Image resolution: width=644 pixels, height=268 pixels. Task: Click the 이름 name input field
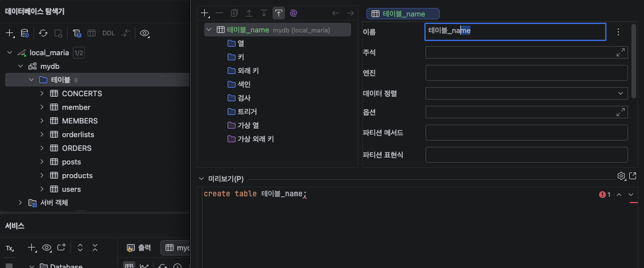click(515, 32)
